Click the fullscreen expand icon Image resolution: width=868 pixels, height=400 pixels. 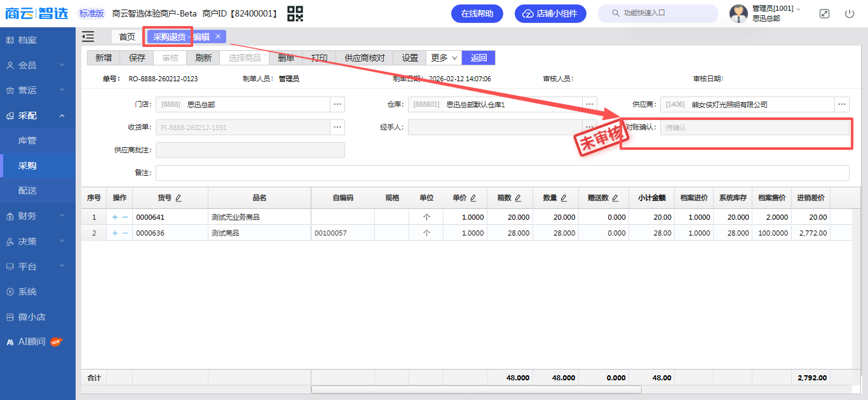coord(824,13)
